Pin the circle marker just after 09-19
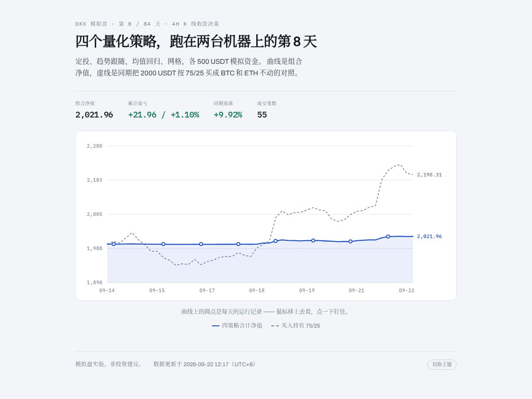Viewport: 532px width, 399px height. click(313, 240)
